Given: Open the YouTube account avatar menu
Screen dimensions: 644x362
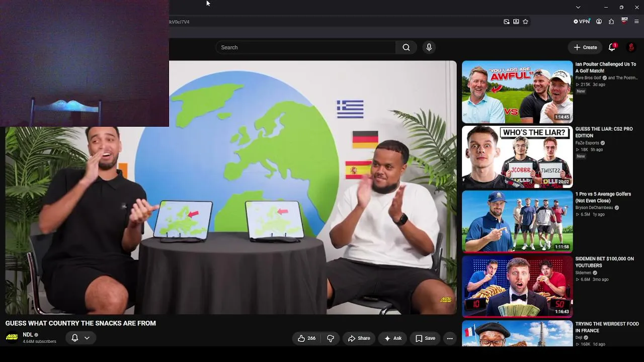Looking at the screenshot, I should 631,47.
